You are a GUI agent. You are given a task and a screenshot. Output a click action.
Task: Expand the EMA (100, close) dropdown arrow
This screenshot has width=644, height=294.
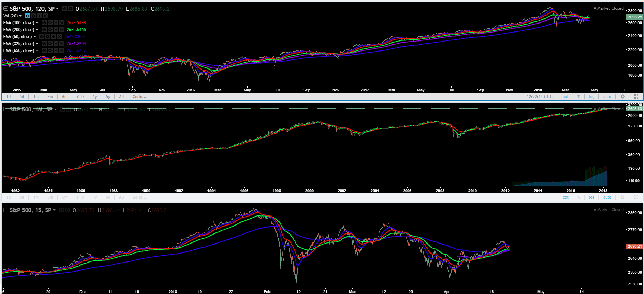point(37,23)
